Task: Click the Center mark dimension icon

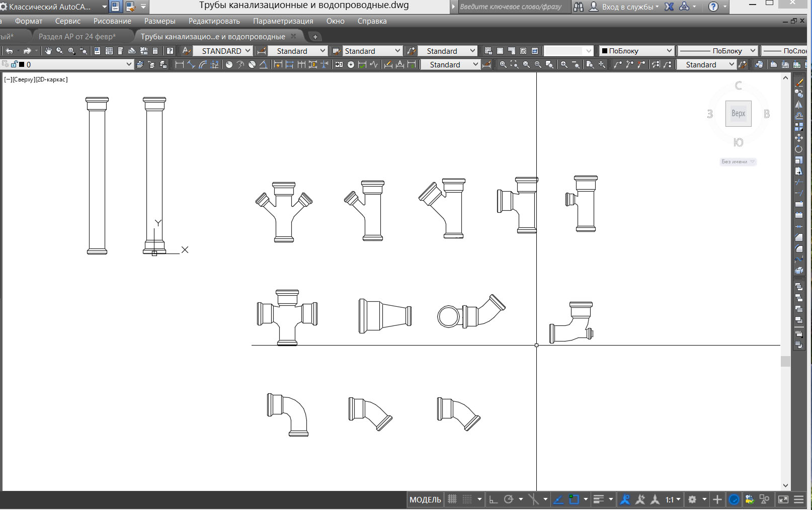Action: (351, 64)
